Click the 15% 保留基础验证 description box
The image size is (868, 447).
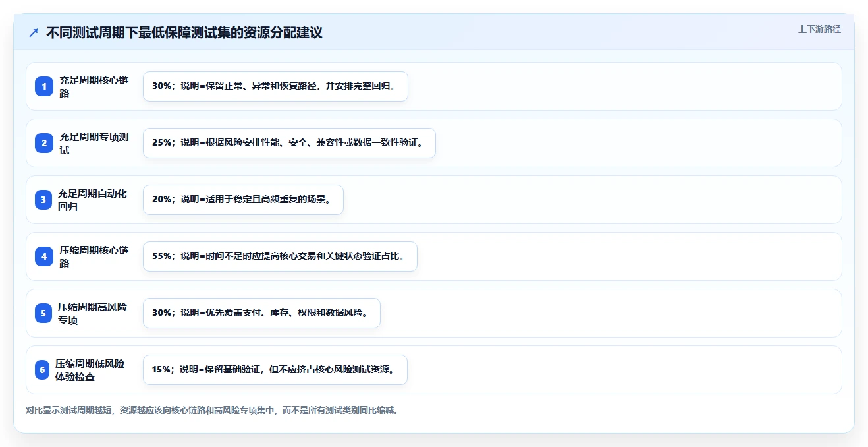click(x=275, y=370)
